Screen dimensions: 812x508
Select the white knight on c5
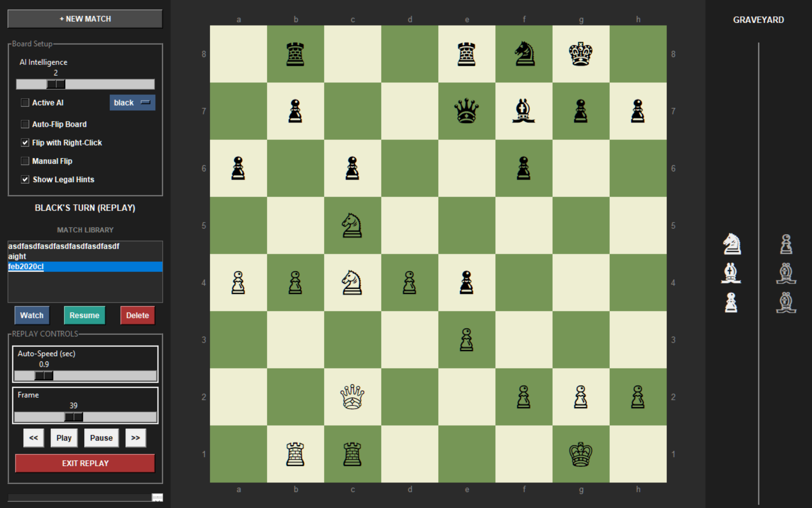coord(352,225)
